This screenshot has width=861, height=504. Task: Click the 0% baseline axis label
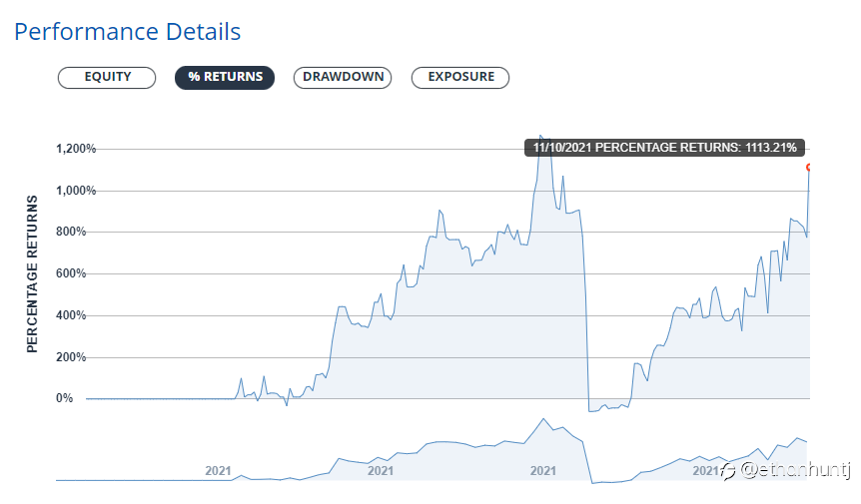coord(64,398)
